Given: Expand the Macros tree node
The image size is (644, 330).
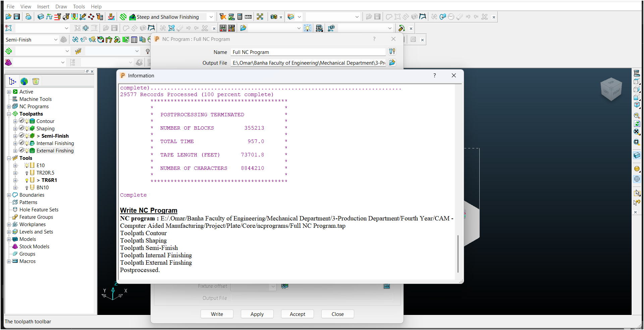Looking at the screenshot, I should pyautogui.click(x=9, y=261).
